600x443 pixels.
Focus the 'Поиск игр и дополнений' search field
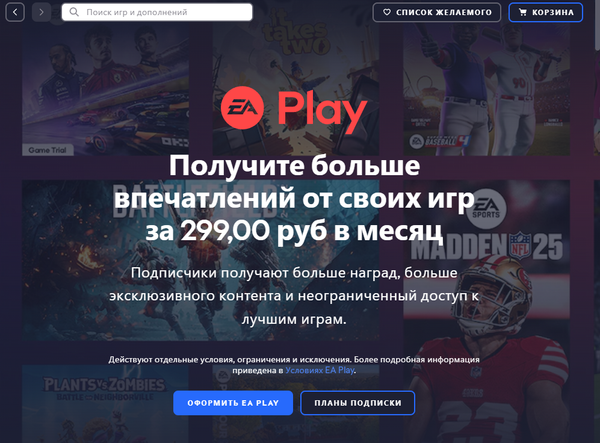(x=157, y=12)
